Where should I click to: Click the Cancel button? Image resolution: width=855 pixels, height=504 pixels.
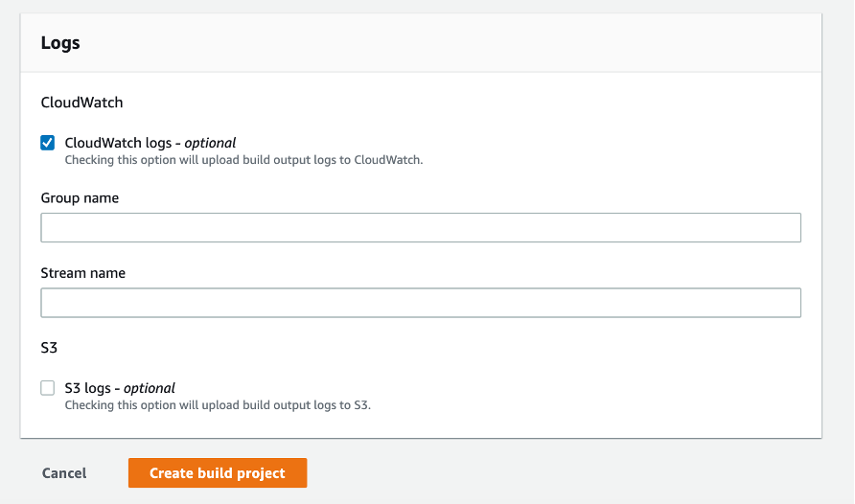(64, 473)
